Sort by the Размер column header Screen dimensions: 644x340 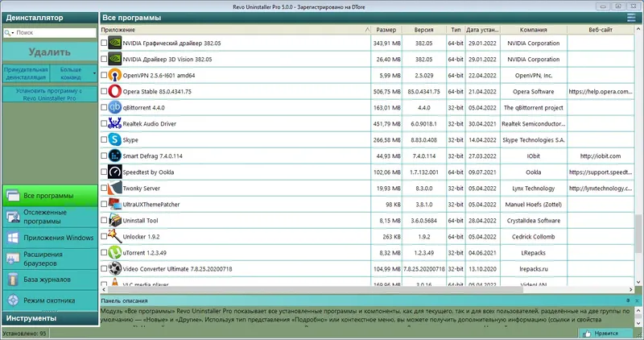pyautogui.click(x=386, y=30)
